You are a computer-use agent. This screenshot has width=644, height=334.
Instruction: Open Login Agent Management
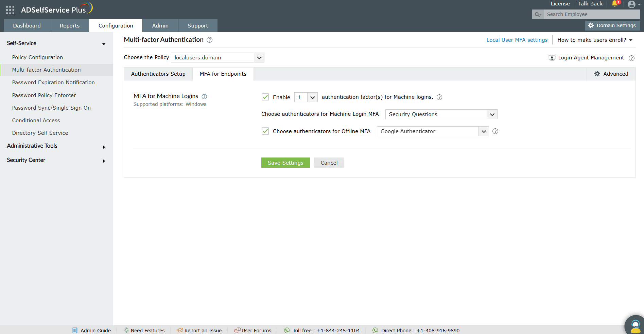591,58
